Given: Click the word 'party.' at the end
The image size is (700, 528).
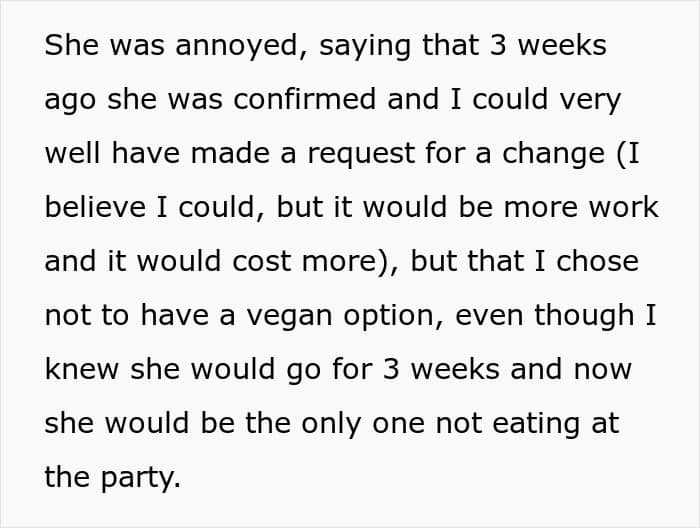Looking at the screenshot, I should coord(141,478).
